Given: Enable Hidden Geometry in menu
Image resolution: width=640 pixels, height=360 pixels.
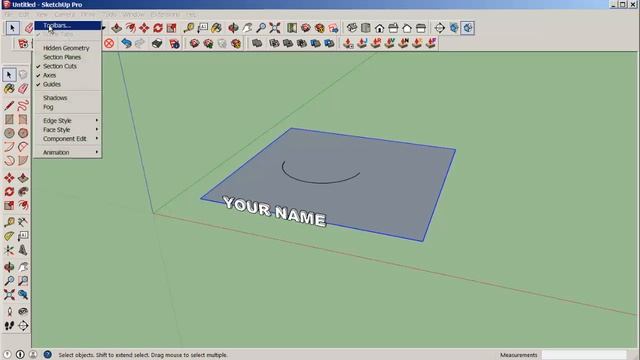Looking at the screenshot, I should click(x=67, y=48).
